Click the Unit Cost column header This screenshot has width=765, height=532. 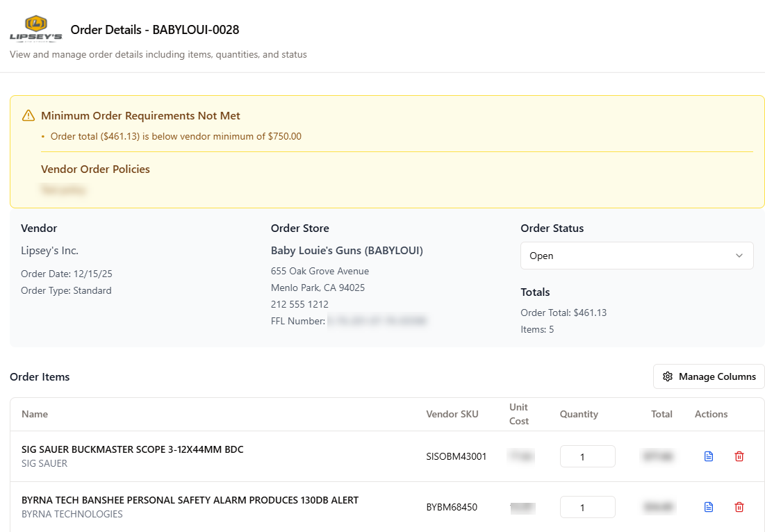pos(519,414)
